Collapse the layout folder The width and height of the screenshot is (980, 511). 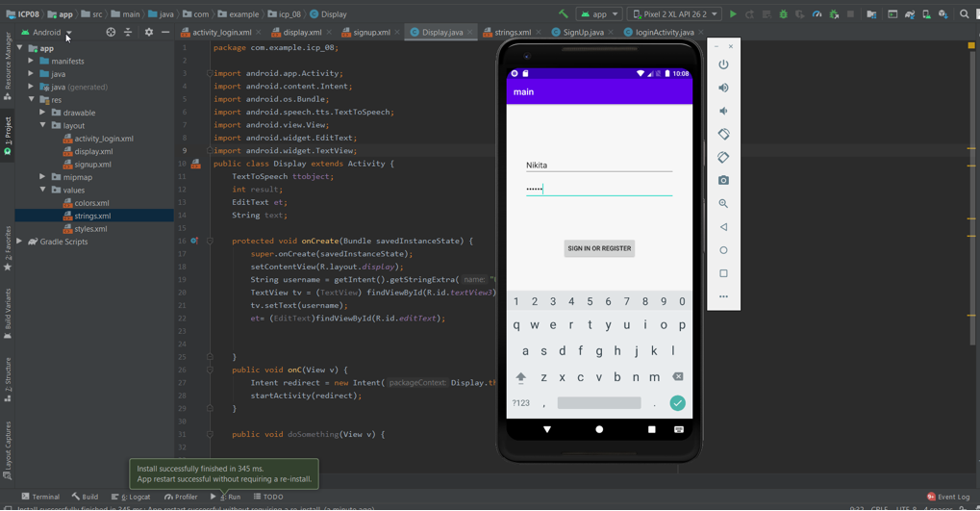[x=42, y=125]
